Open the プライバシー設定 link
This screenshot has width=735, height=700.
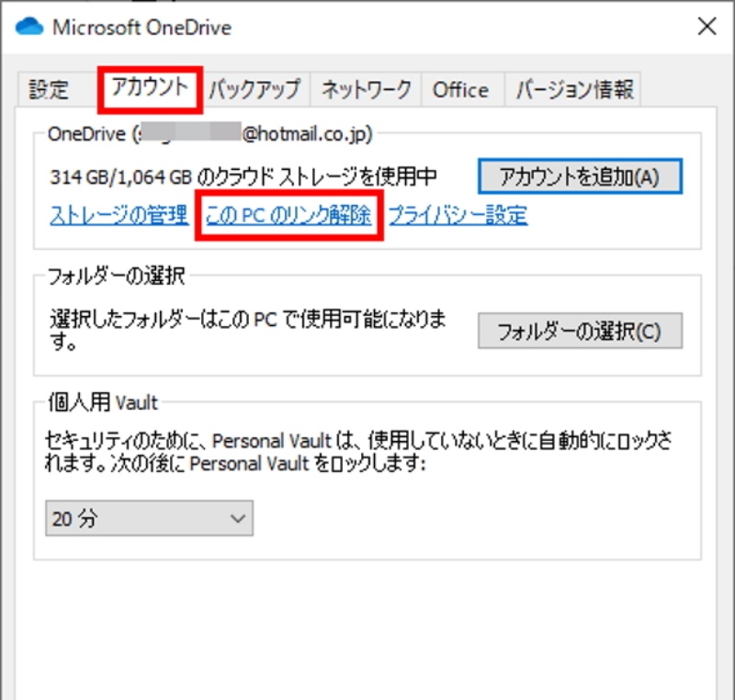pyautogui.click(x=458, y=217)
